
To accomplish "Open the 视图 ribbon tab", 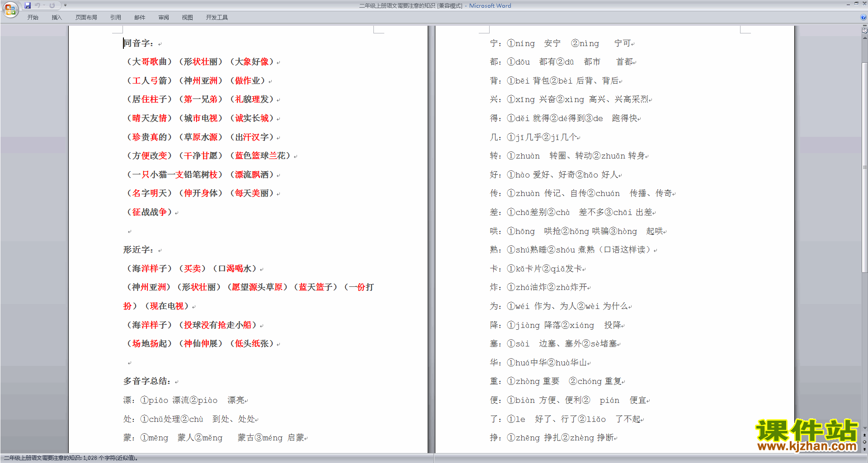I will click(187, 17).
